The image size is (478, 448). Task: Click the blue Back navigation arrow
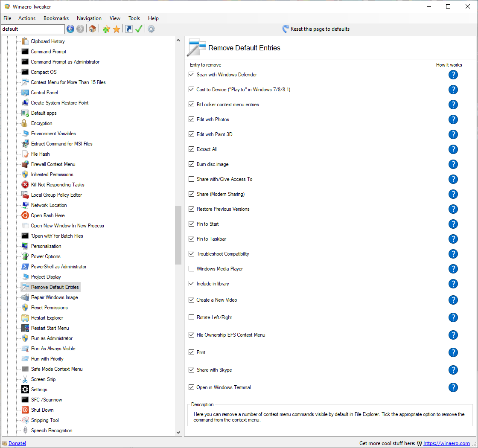[70, 29]
